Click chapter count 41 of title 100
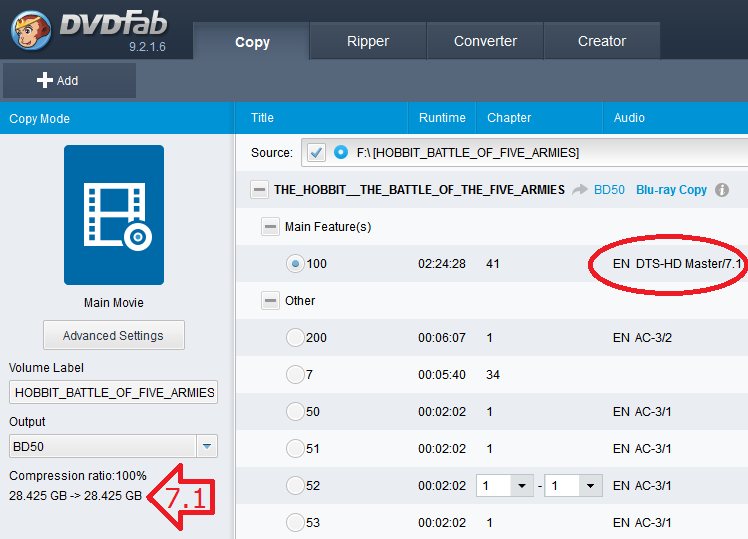Image resolution: width=748 pixels, height=539 pixels. [493, 264]
